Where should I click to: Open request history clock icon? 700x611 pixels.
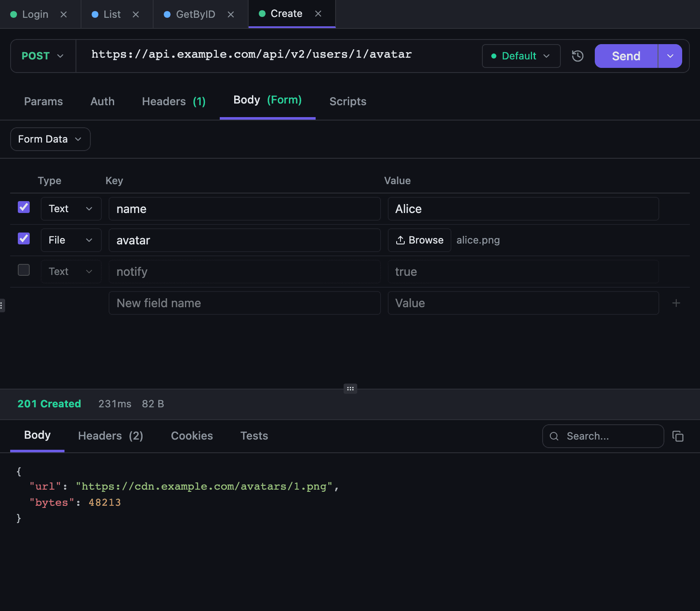tap(577, 56)
